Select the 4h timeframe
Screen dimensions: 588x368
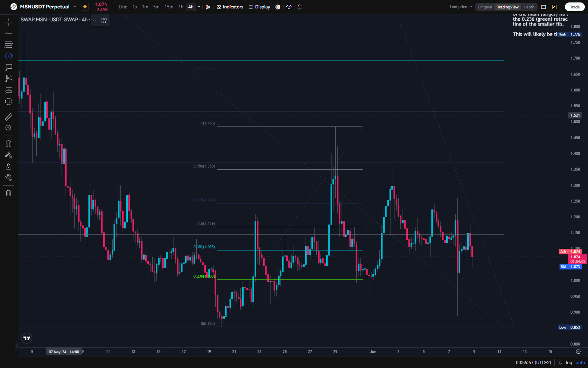pyautogui.click(x=191, y=7)
